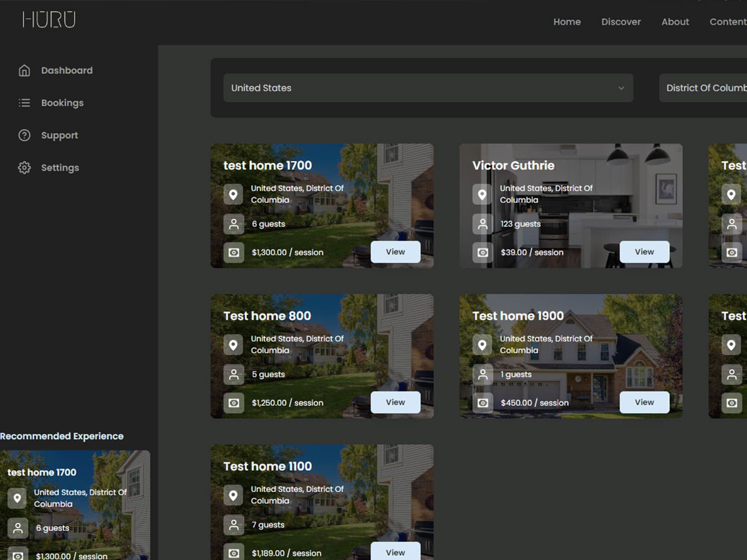Click guests person icon on test home 1700 card

click(x=234, y=224)
